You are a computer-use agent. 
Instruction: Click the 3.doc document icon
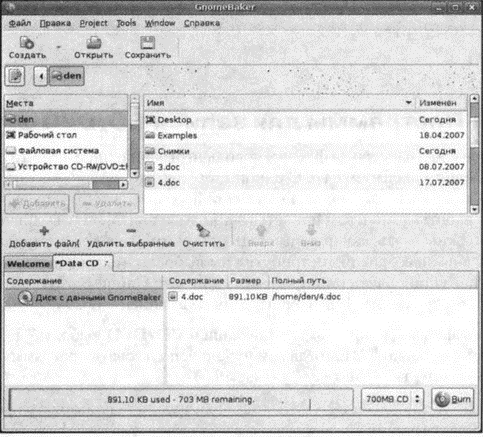pos(150,166)
